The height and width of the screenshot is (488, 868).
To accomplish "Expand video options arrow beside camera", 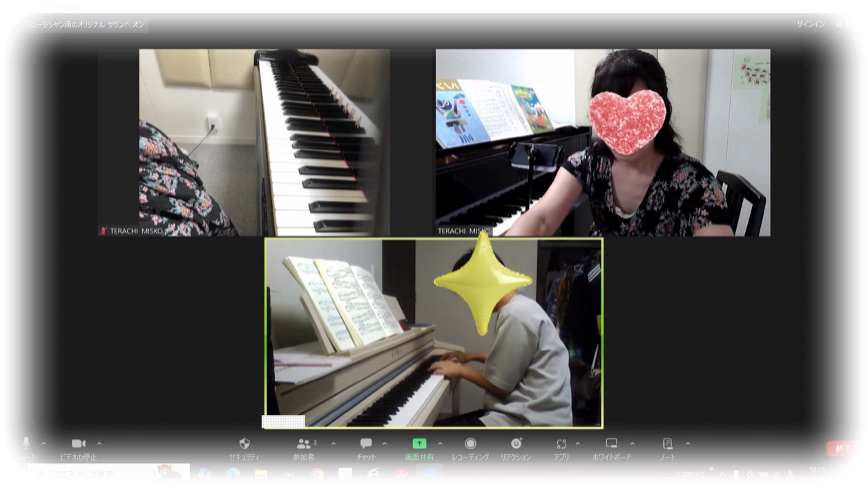I will point(99,443).
